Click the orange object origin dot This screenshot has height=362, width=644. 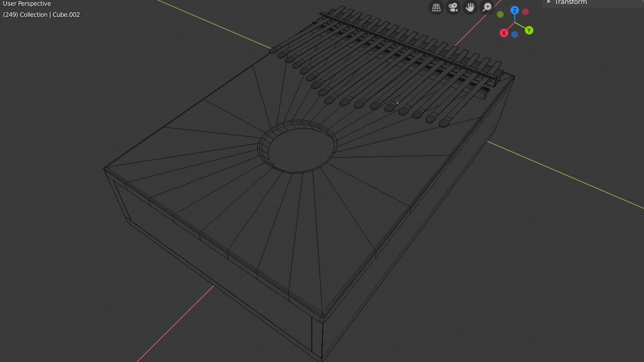click(397, 103)
